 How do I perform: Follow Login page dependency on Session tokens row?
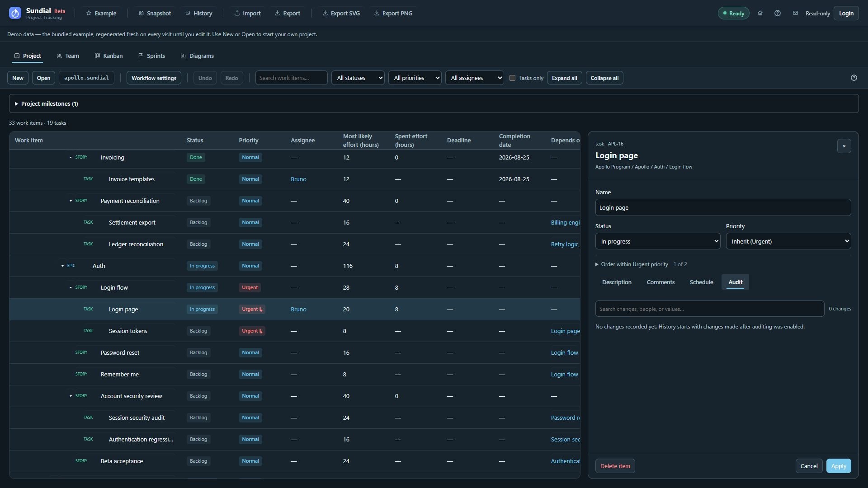click(565, 331)
